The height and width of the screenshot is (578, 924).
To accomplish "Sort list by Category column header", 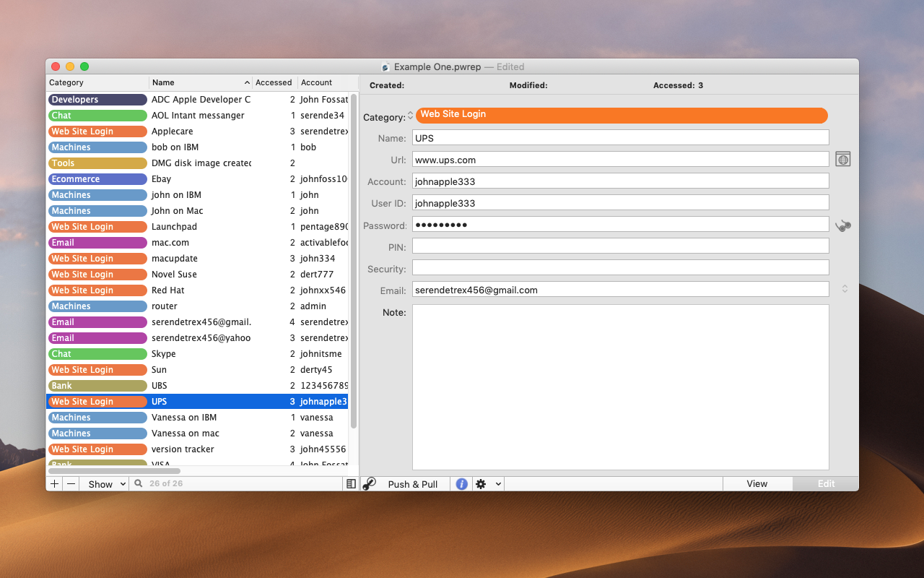I will pyautogui.click(x=97, y=82).
